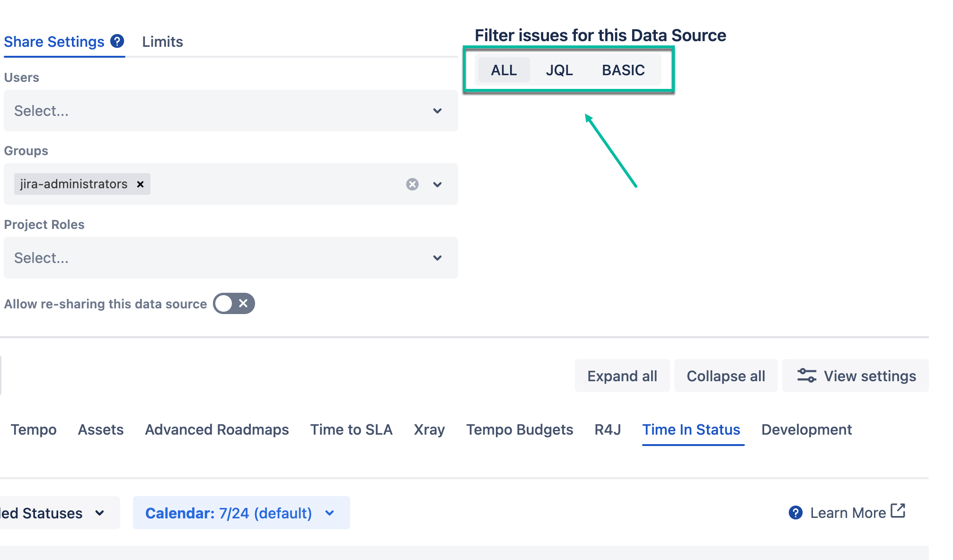Switch filter mode to BASIC
953x560 pixels.
[x=623, y=70]
